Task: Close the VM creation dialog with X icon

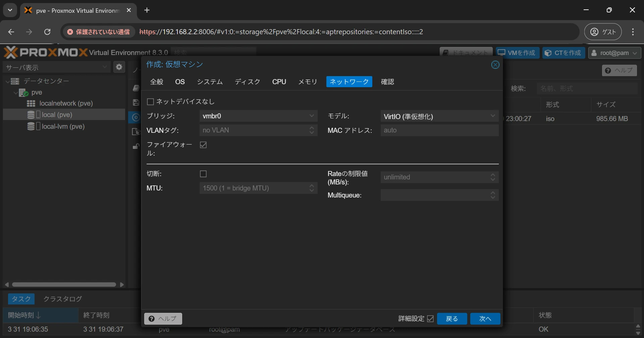Action: [495, 65]
